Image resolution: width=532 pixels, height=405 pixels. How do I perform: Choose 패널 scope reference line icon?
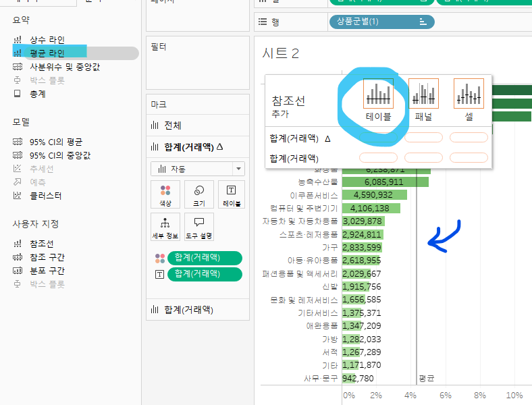coord(423,94)
